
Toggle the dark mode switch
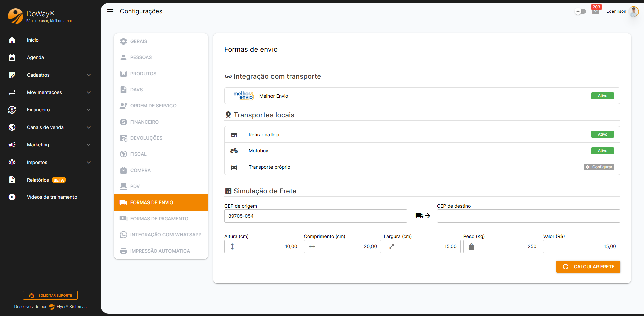click(x=580, y=11)
